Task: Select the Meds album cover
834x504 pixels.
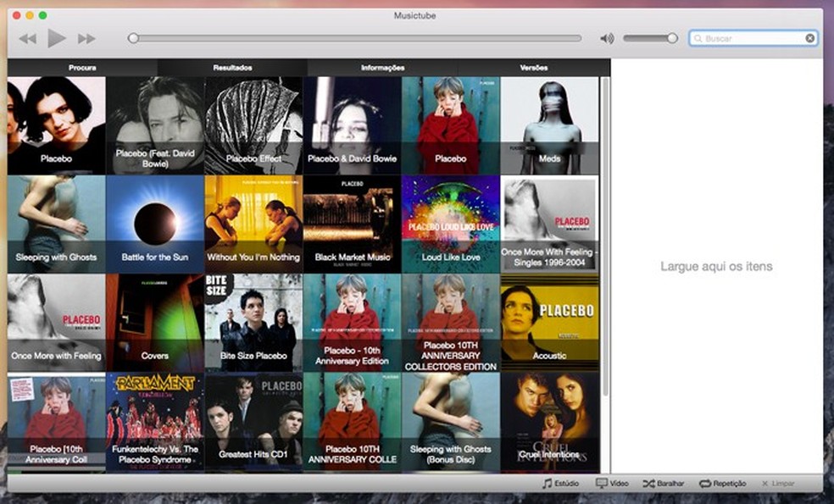Action: point(549,125)
